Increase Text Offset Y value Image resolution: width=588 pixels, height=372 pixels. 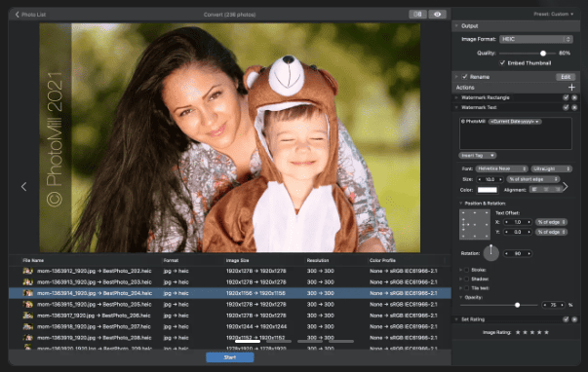point(529,232)
